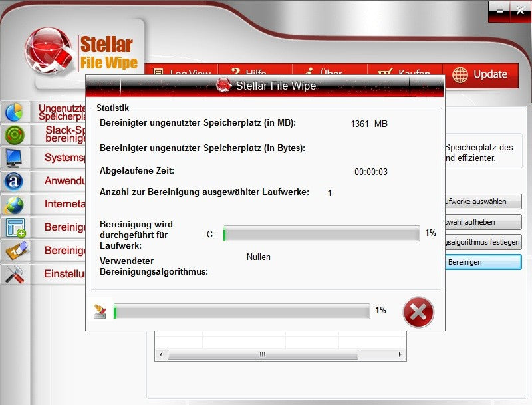Click the overall wipe progress bar

pyautogui.click(x=242, y=311)
